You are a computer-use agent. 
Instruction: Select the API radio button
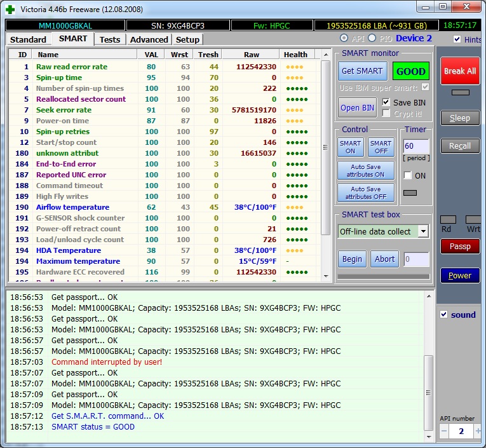click(344, 38)
